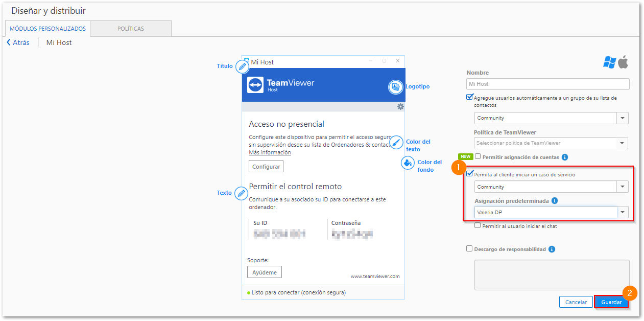
Task: Enable Descargo de responsabilidad checkbox
Action: 469,249
